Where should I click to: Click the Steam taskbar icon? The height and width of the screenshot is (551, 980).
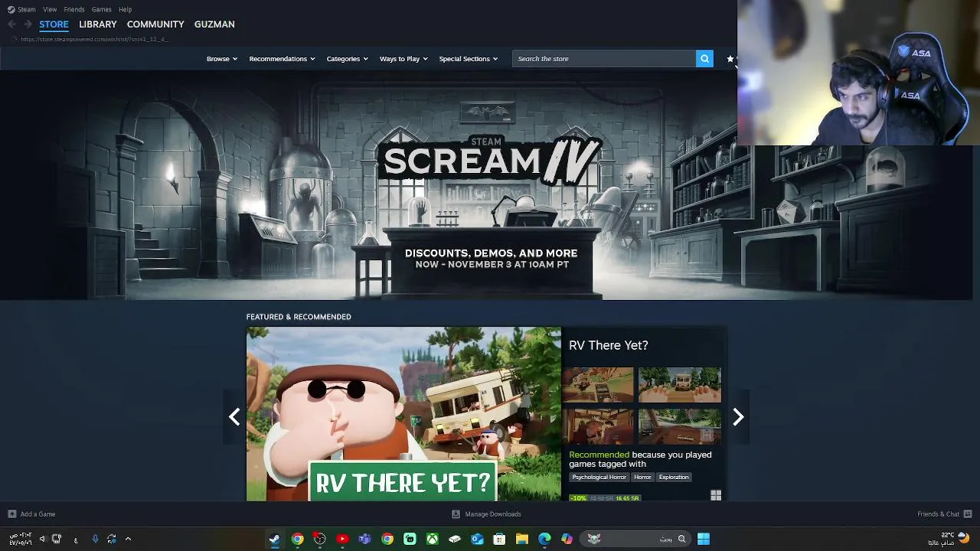(x=274, y=539)
